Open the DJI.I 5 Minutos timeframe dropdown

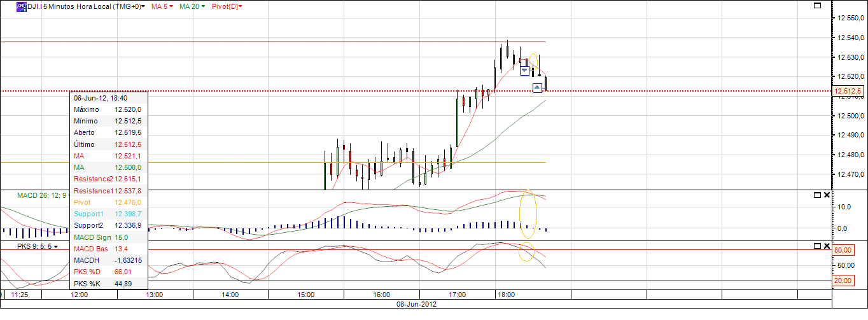(143, 6)
